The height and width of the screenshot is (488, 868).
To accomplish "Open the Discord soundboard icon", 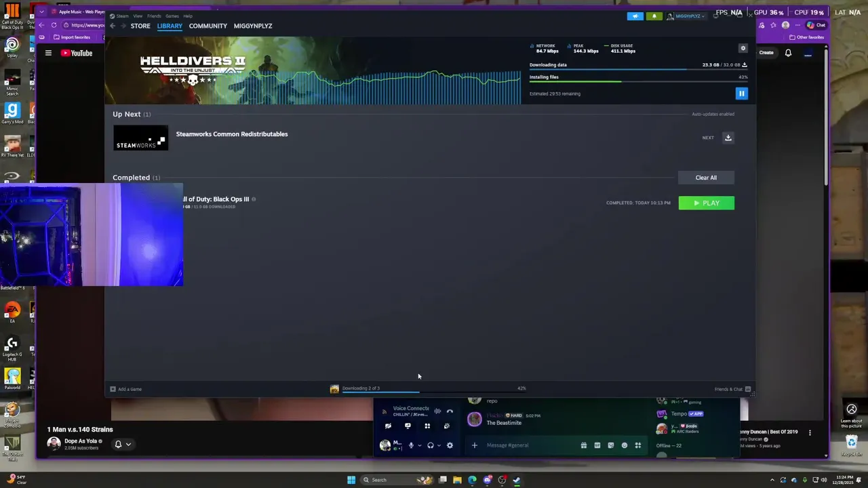I will tap(447, 426).
